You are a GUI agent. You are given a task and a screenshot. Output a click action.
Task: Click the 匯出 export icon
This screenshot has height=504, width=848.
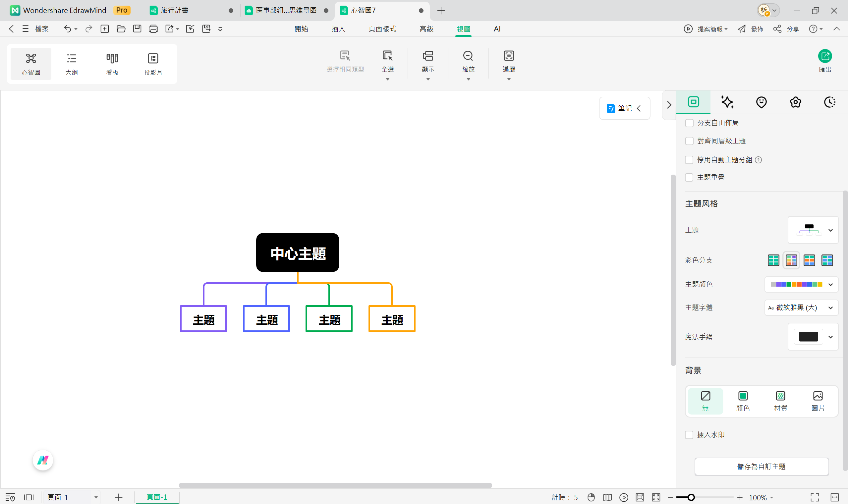[x=824, y=56]
